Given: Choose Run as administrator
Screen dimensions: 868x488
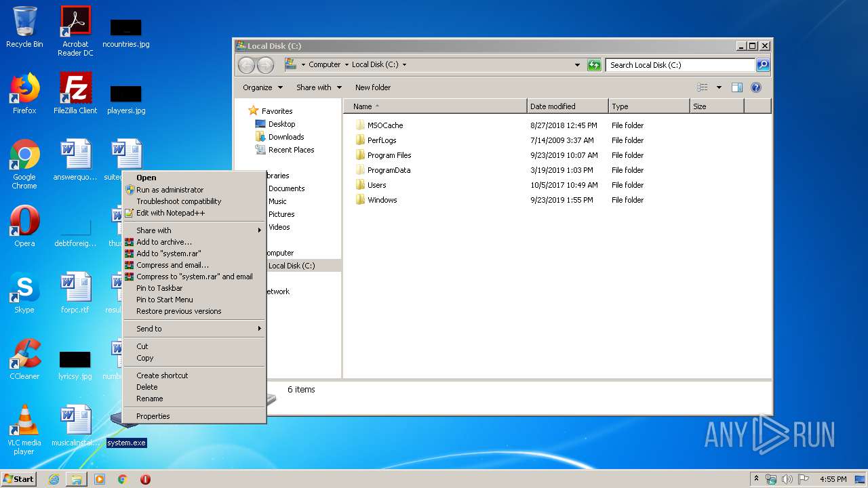Looking at the screenshot, I should tap(195, 190).
